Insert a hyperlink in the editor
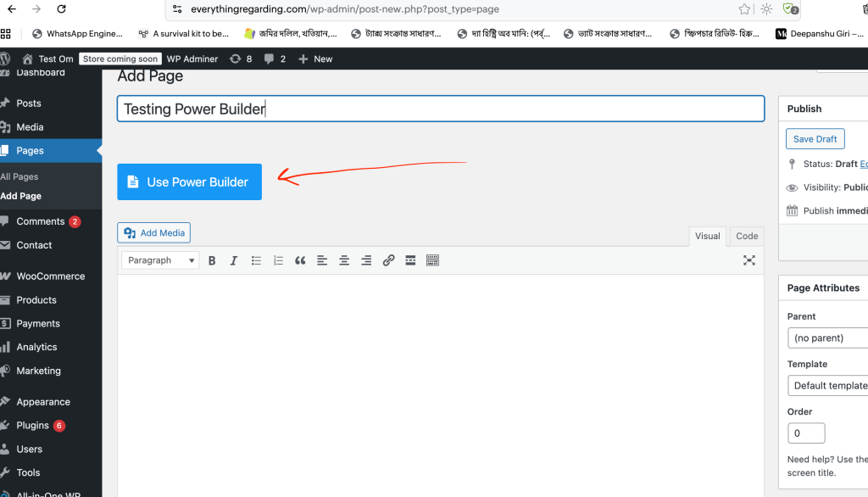 tap(389, 260)
